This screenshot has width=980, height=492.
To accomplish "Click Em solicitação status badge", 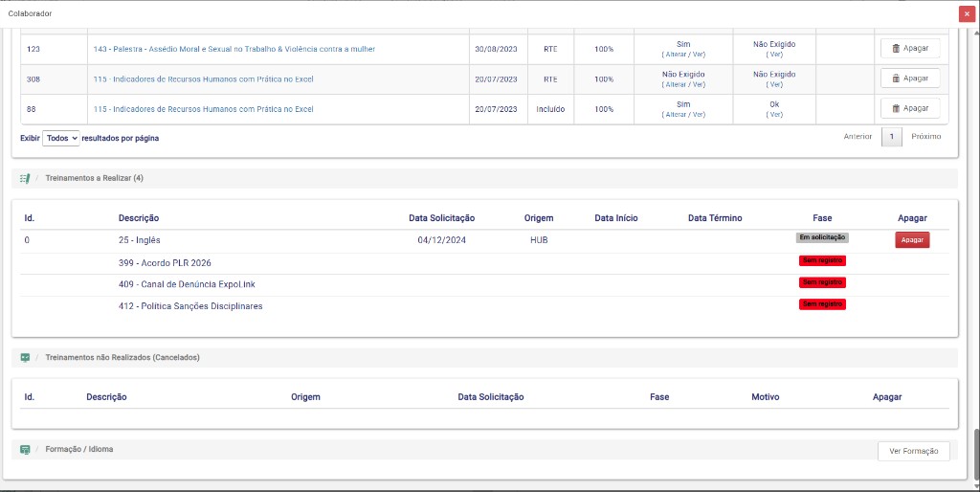I will (822, 237).
